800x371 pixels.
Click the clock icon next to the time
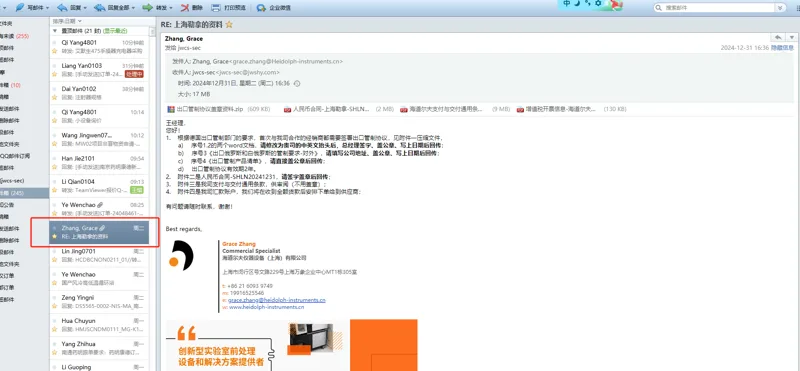click(x=297, y=83)
